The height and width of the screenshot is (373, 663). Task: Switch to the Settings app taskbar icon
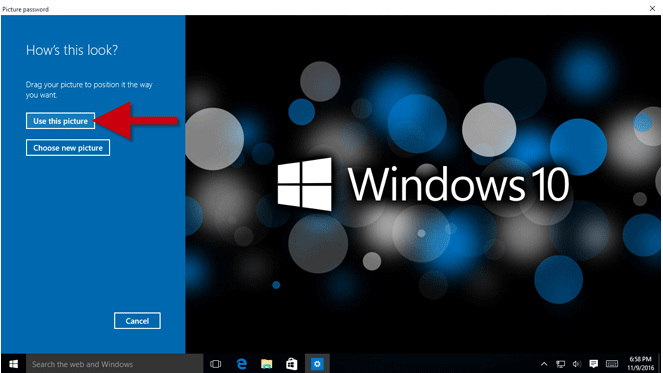click(317, 364)
